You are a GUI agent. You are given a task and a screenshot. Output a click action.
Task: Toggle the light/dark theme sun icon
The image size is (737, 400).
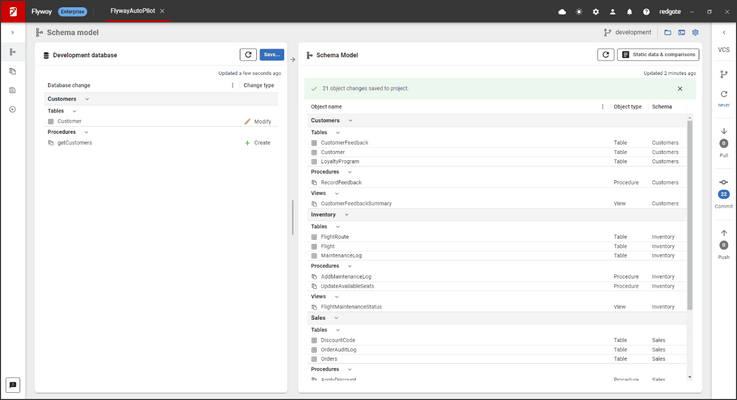pyautogui.click(x=578, y=11)
